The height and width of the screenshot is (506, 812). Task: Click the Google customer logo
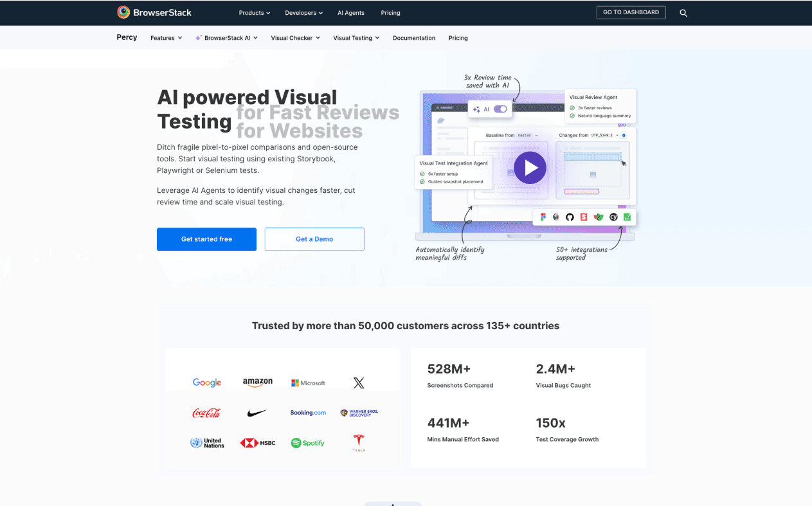(207, 383)
